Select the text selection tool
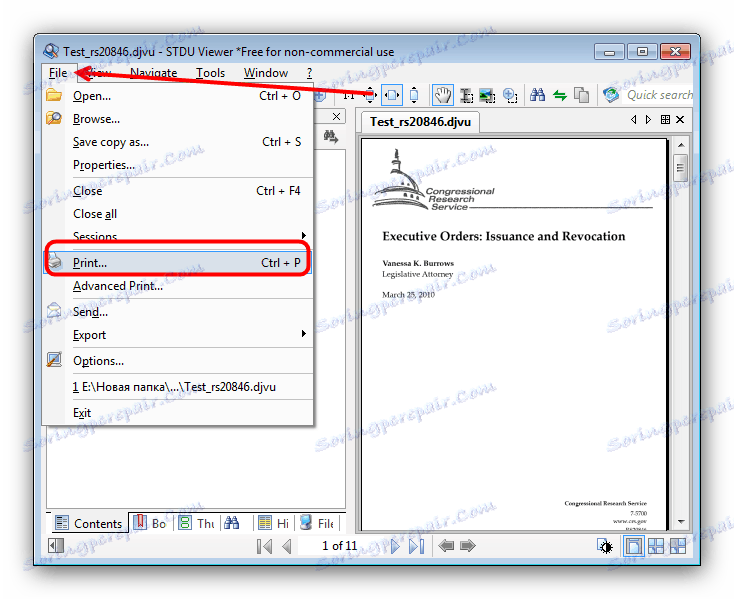 [466, 95]
